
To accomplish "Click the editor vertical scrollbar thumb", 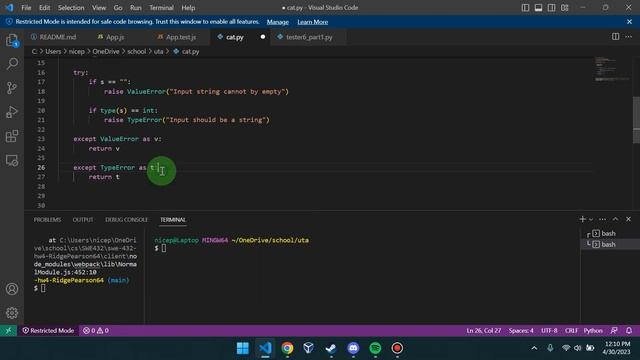I will [x=636, y=120].
